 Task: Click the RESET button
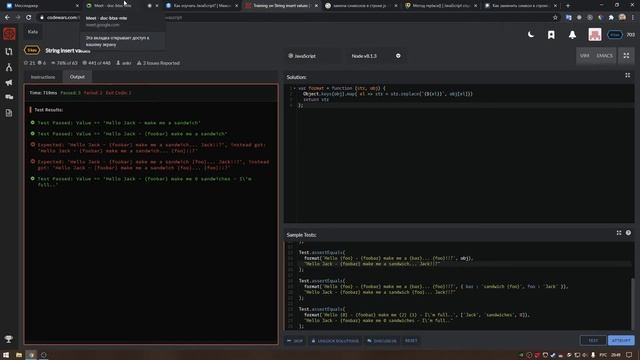click(x=411, y=340)
